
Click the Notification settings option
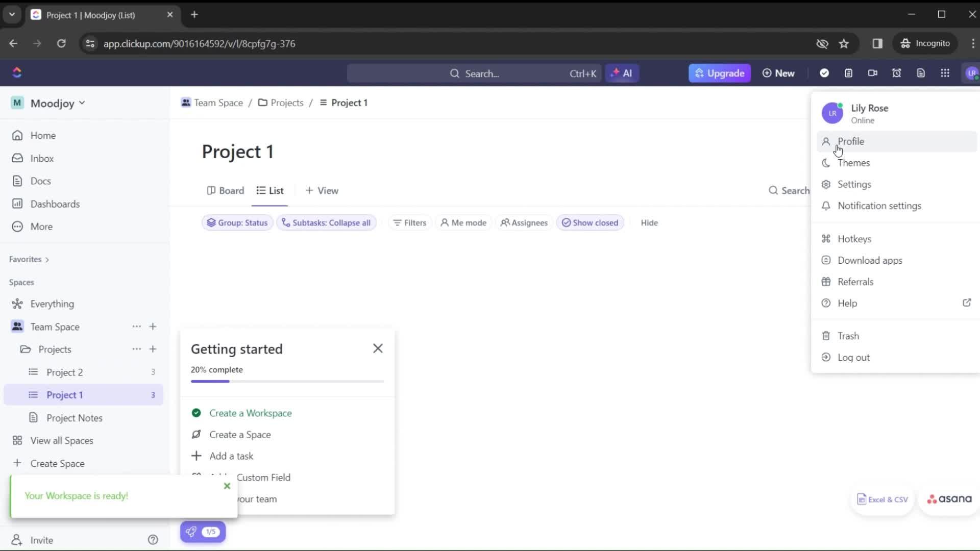click(880, 206)
